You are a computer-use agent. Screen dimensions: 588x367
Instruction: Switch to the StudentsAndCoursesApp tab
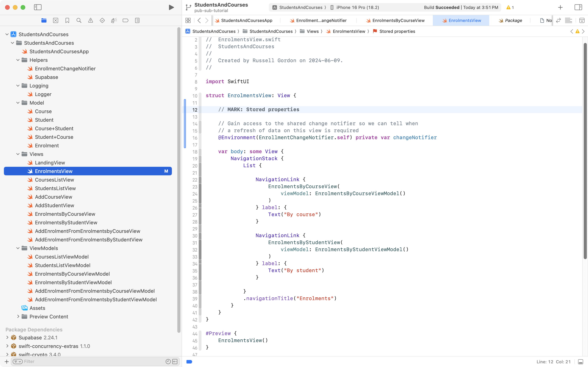[246, 20]
